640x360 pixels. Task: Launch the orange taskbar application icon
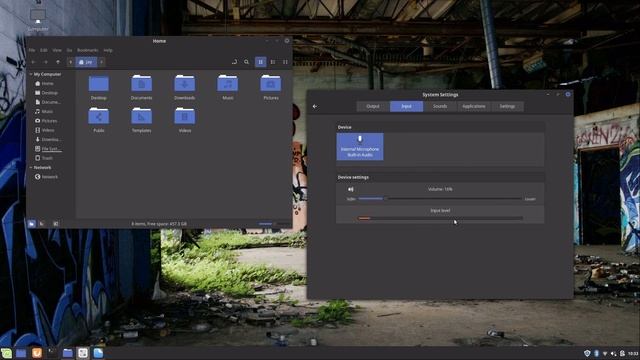(36, 353)
